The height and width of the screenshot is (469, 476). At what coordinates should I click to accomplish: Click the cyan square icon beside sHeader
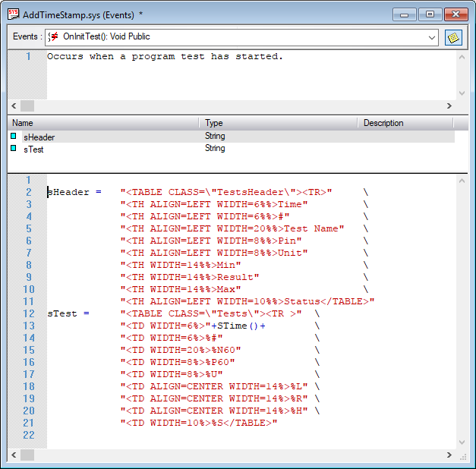point(14,136)
